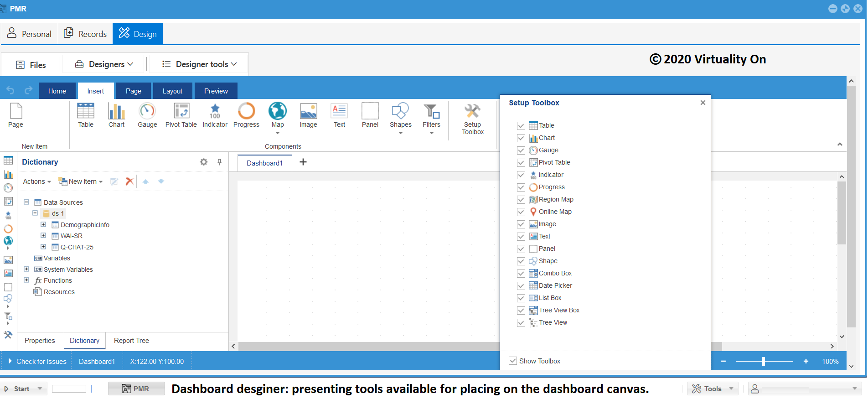Click Check for Issues in status bar
Viewport: 868px width, 399px height.
pyautogui.click(x=41, y=362)
